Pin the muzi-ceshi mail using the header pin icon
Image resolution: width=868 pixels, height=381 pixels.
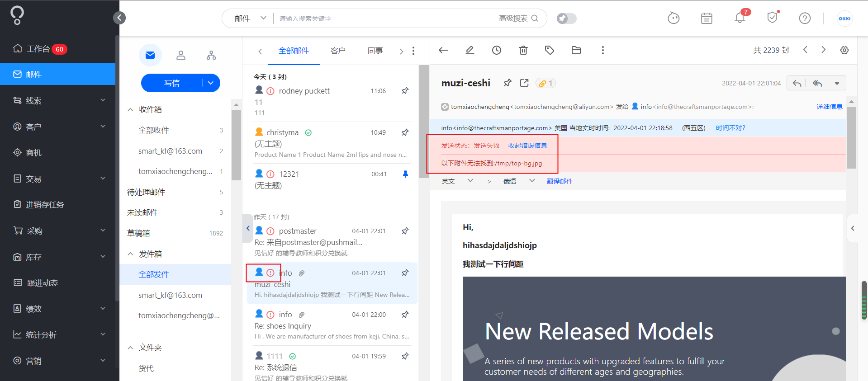(x=508, y=83)
